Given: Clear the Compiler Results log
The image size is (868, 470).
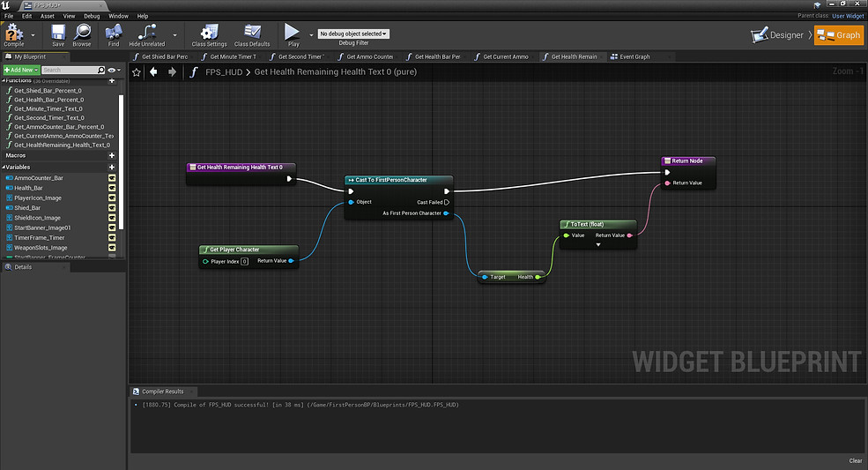Looking at the screenshot, I should [856, 461].
